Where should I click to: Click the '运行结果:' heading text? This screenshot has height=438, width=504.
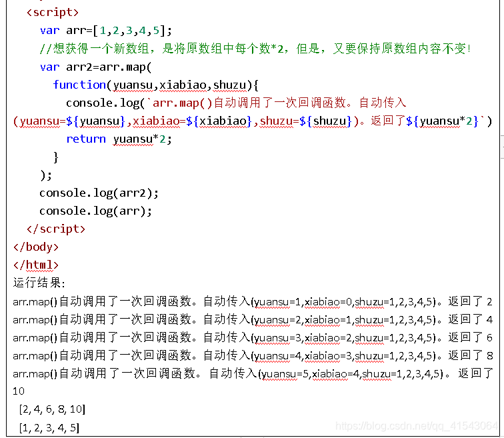coord(39,283)
